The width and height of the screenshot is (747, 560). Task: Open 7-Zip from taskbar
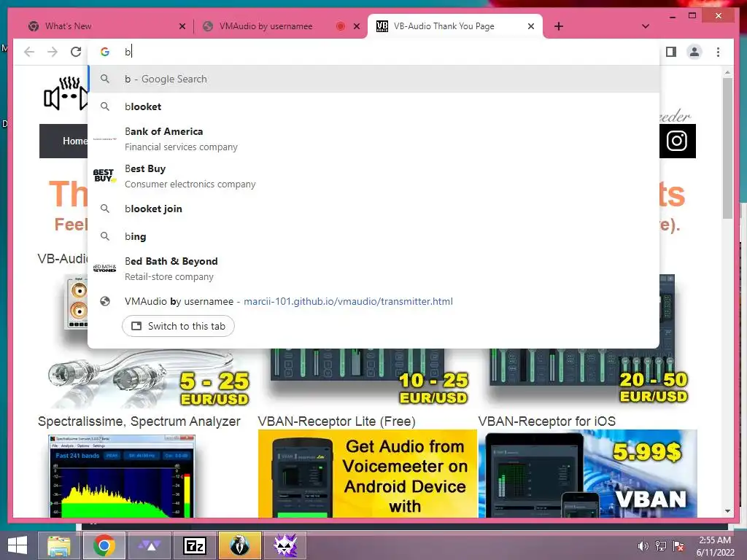point(195,545)
